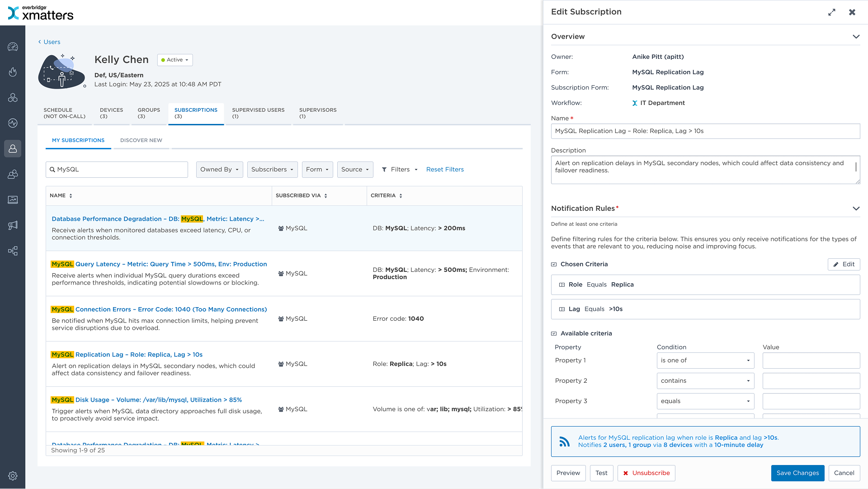This screenshot has height=489, width=868.
Task: Open the Owned By filter dropdown
Action: [219, 170]
